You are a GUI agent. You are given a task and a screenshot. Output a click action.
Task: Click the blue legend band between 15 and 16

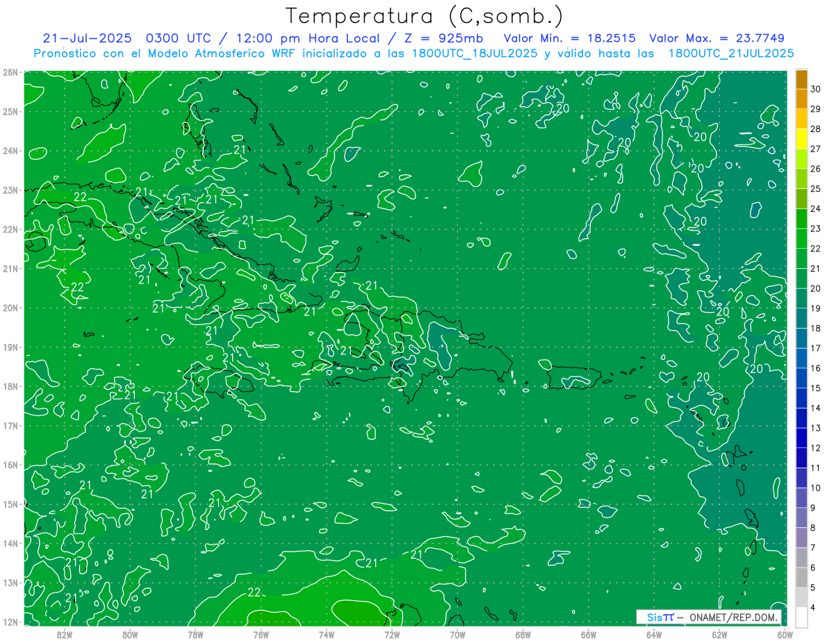[801, 378]
